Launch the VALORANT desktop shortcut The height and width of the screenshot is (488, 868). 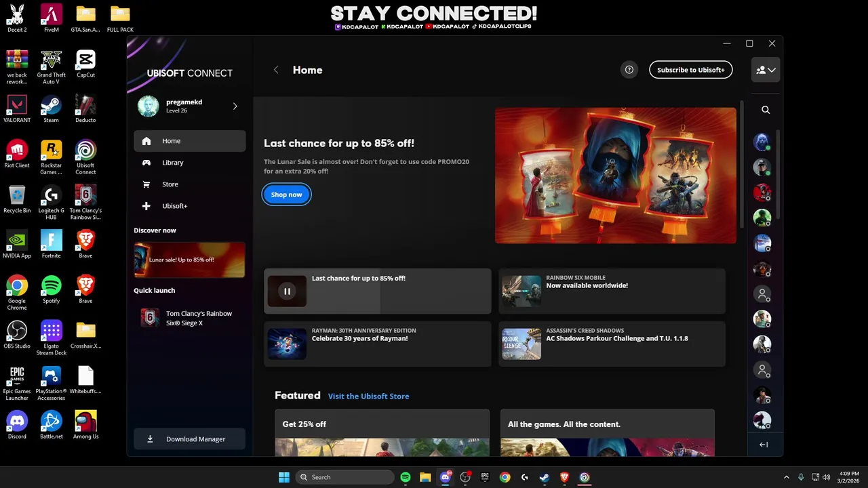pos(17,108)
